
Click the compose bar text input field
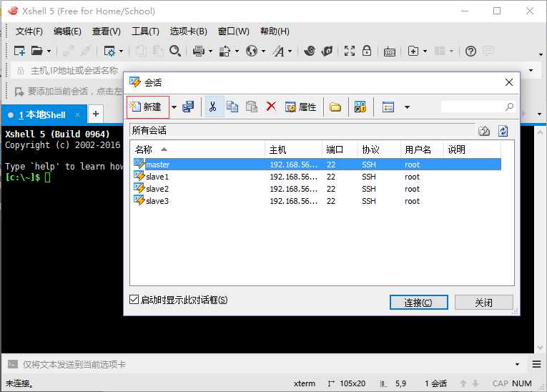[x=267, y=364]
